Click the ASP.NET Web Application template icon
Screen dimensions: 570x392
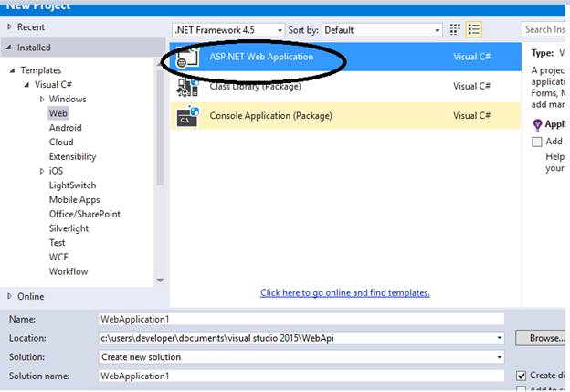click(187, 57)
